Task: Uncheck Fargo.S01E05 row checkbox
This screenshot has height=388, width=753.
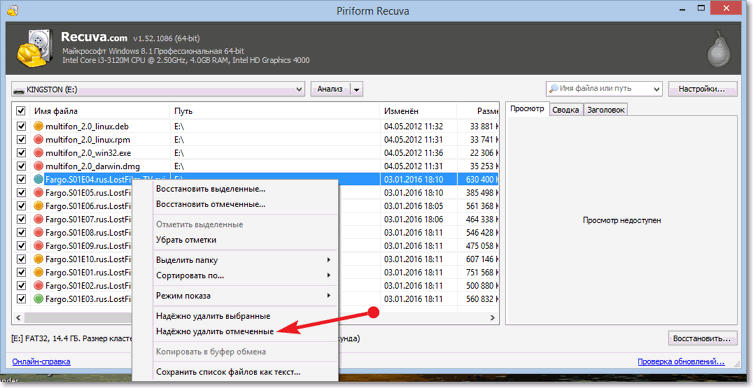Action: (21, 193)
